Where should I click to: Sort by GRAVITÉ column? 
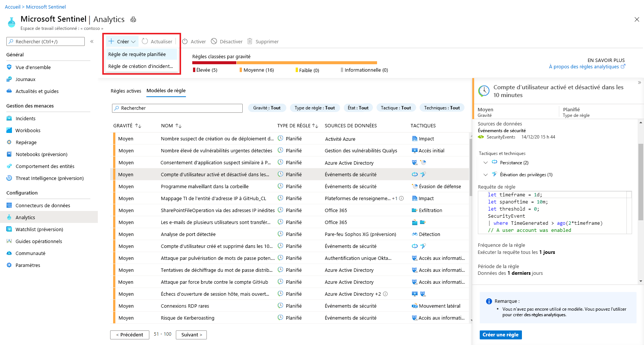(x=127, y=126)
